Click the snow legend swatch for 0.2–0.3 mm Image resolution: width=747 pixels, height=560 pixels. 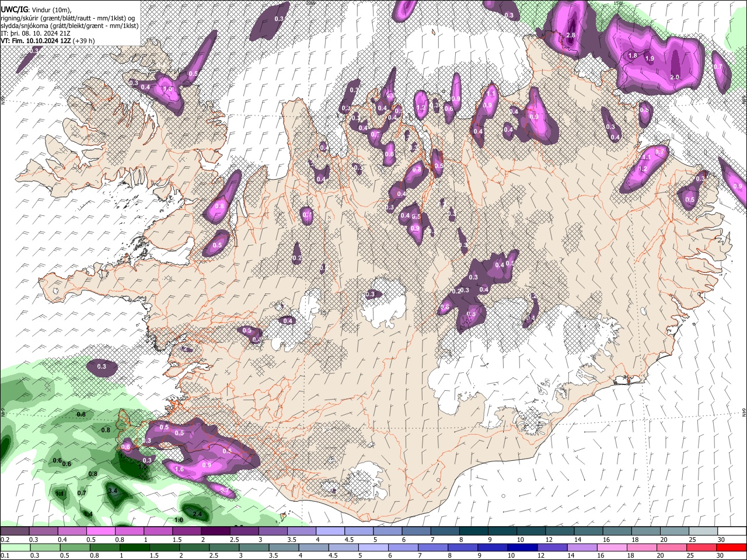tap(15, 531)
